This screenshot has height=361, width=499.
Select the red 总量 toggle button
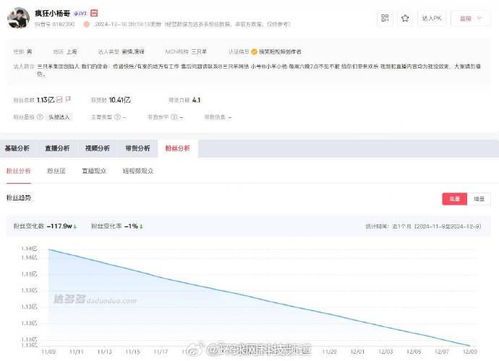455,199
